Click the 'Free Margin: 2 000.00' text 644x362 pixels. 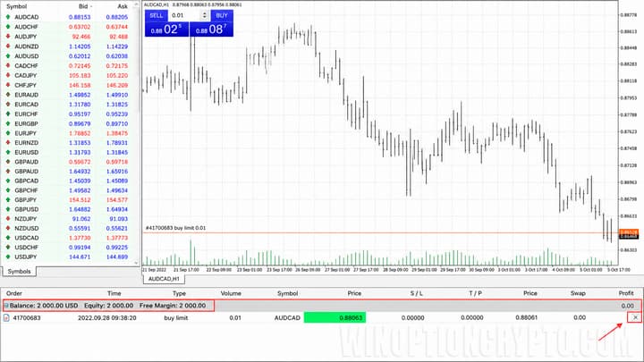click(x=173, y=306)
